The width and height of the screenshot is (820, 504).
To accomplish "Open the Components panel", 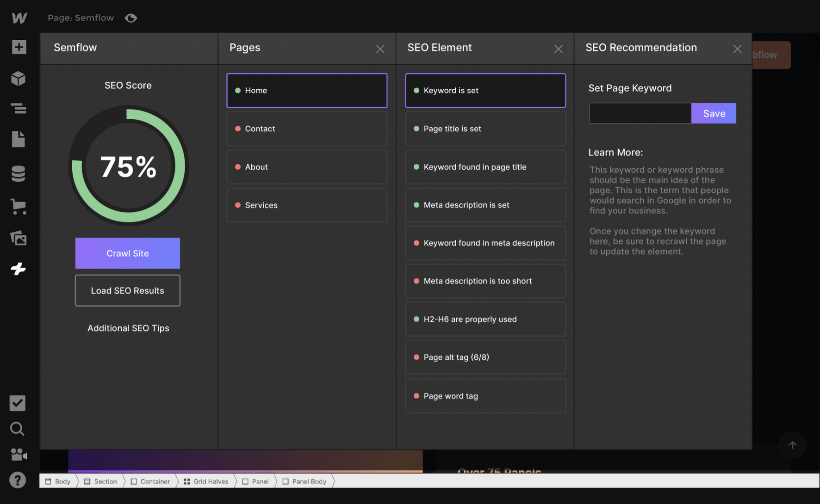I will (19, 78).
